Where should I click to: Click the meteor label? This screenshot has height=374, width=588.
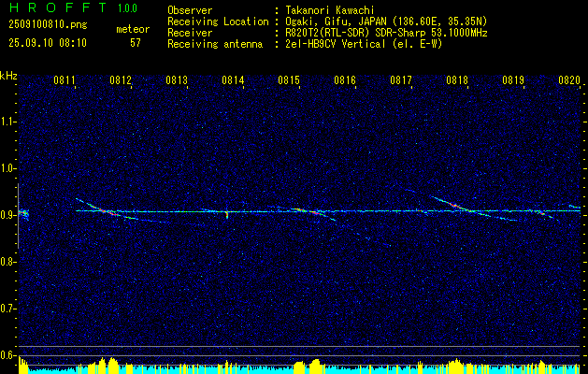[133, 29]
